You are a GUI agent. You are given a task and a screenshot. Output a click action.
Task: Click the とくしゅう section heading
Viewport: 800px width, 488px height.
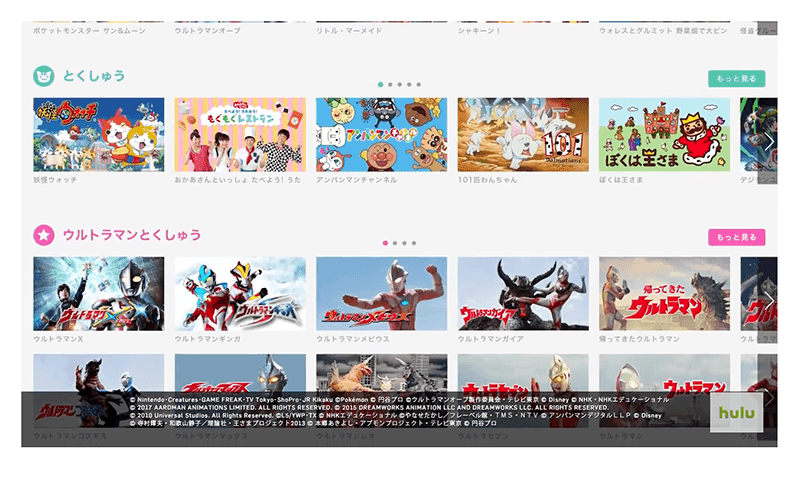click(x=94, y=76)
